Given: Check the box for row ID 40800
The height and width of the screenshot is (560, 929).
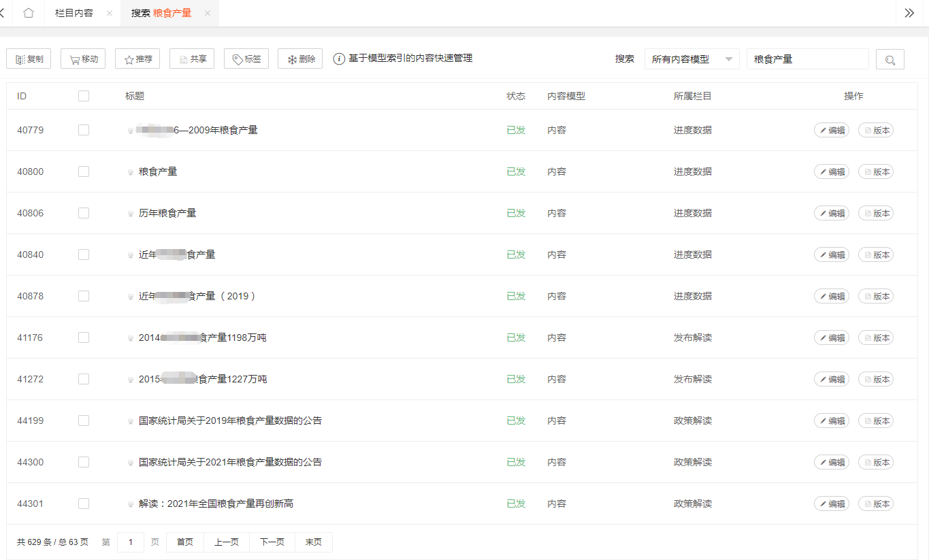Looking at the screenshot, I should (84, 171).
